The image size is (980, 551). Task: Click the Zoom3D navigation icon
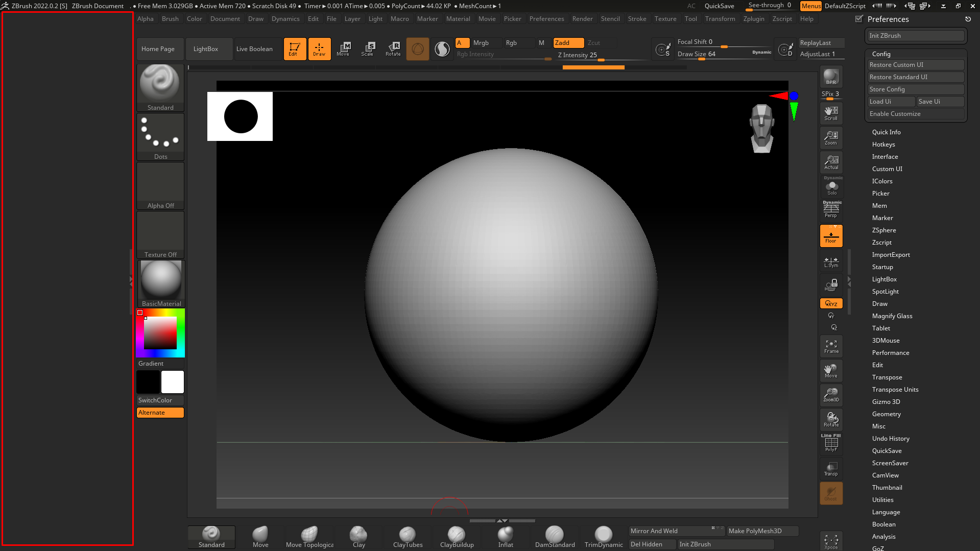tap(831, 395)
